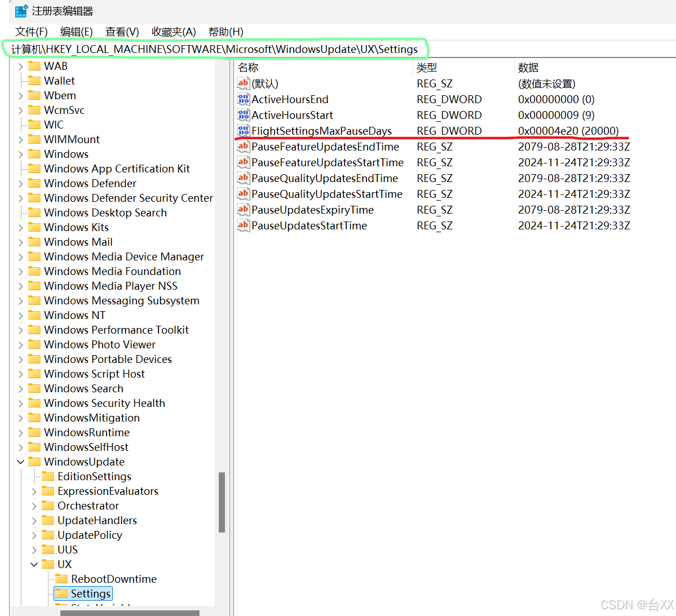Open the 查看(V) menu

pos(122,32)
